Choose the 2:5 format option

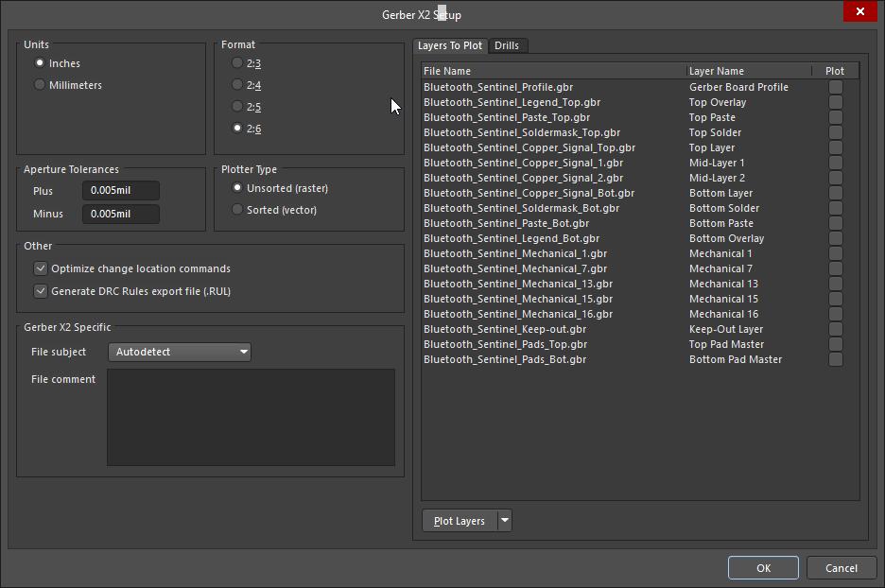coord(237,106)
